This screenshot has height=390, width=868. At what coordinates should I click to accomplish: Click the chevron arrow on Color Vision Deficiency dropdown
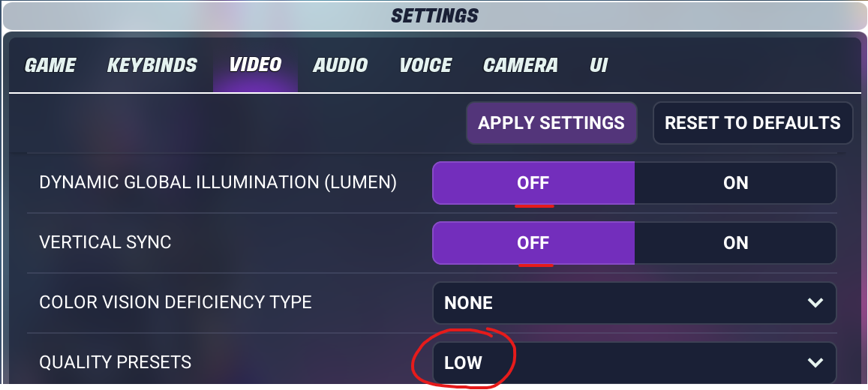pyautogui.click(x=815, y=302)
